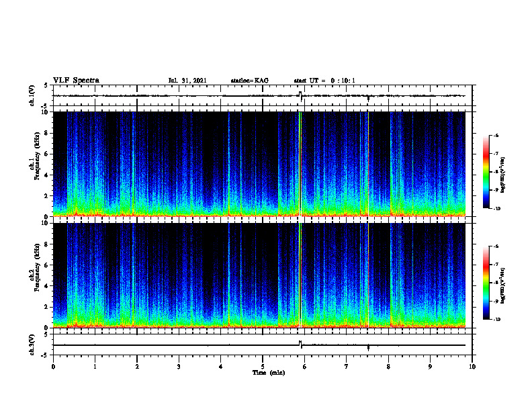Viewport: 532px width, 411px height.
Task: Click the 'Time (min)' x-axis label
Action: [269, 373]
